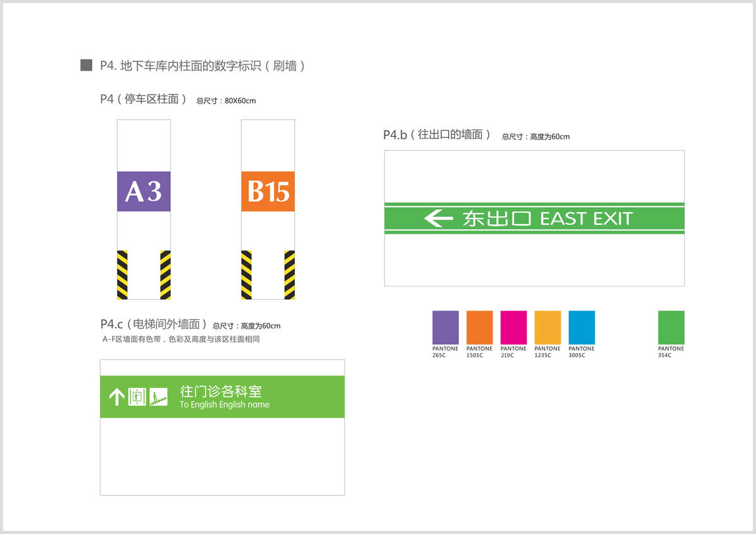756x534 pixels.
Task: Click the left hazard stripe on the A3 pillar
Action: point(122,275)
